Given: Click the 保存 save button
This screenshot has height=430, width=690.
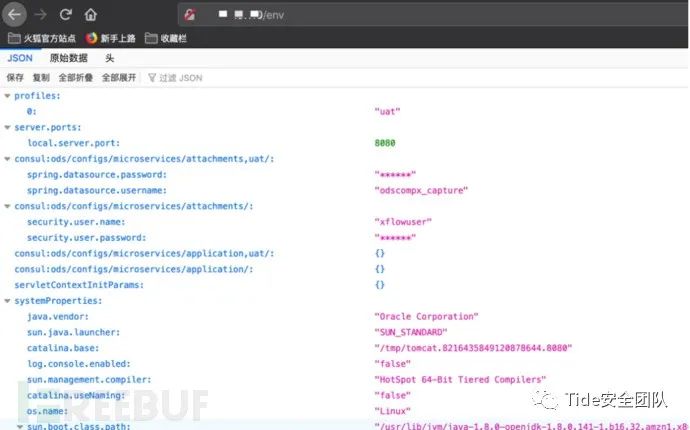Looking at the screenshot, I should 15,78.
